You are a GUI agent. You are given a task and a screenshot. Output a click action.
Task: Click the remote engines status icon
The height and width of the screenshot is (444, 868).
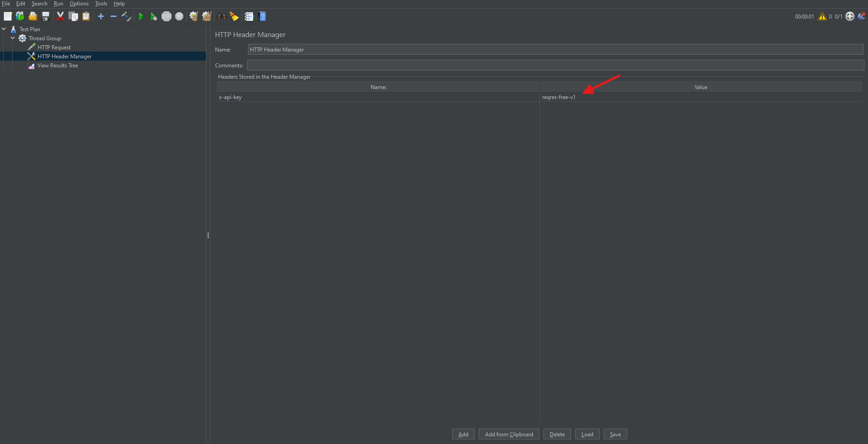(850, 16)
